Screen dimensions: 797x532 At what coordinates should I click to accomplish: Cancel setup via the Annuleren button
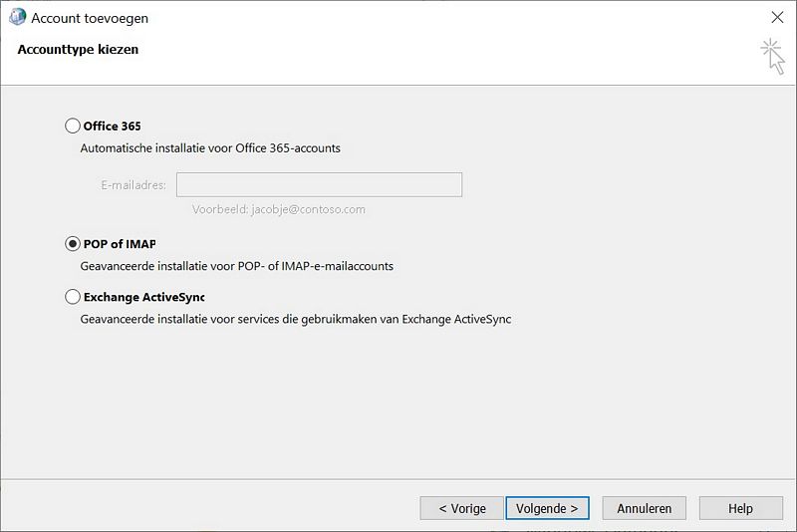pyautogui.click(x=644, y=508)
